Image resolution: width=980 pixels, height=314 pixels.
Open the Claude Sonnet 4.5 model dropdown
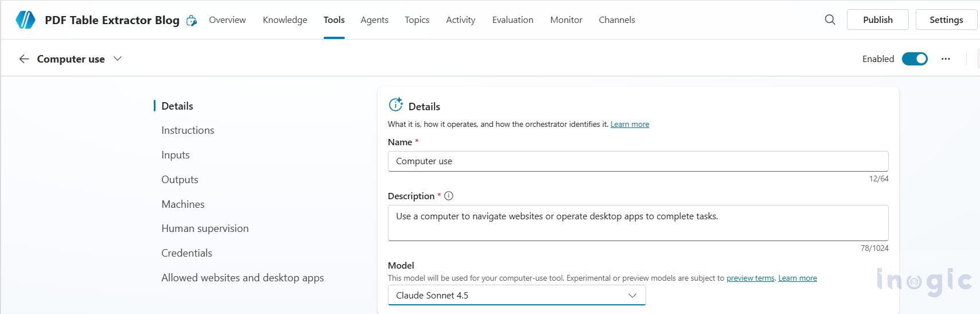tap(516, 295)
